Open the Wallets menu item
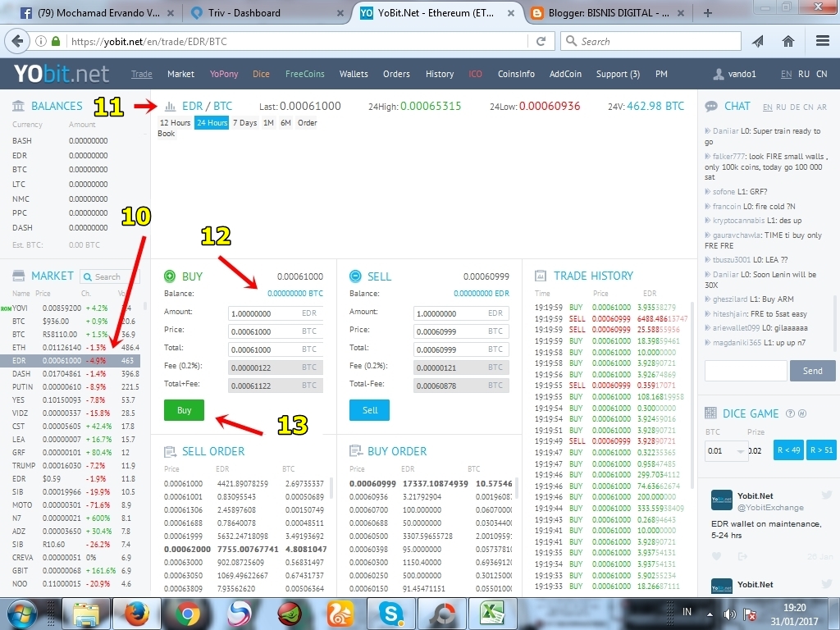Image resolution: width=840 pixels, height=630 pixels. pos(354,74)
